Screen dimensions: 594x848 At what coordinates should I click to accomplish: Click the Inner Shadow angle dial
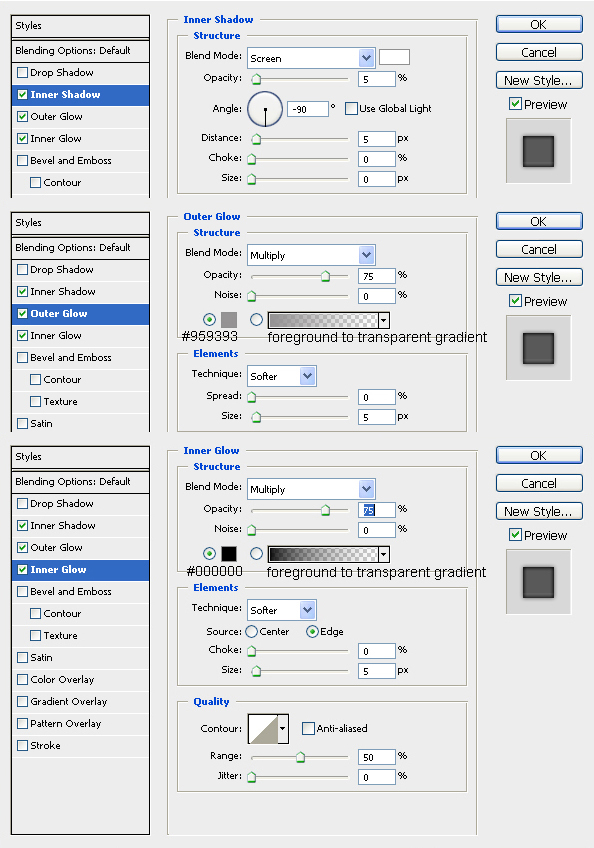[x=265, y=109]
